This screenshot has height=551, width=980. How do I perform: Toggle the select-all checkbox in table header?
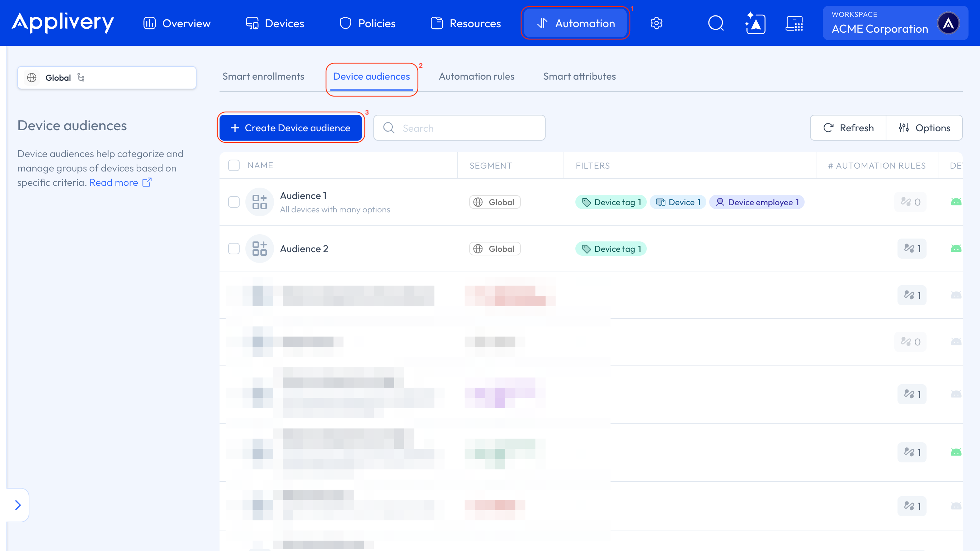(234, 165)
